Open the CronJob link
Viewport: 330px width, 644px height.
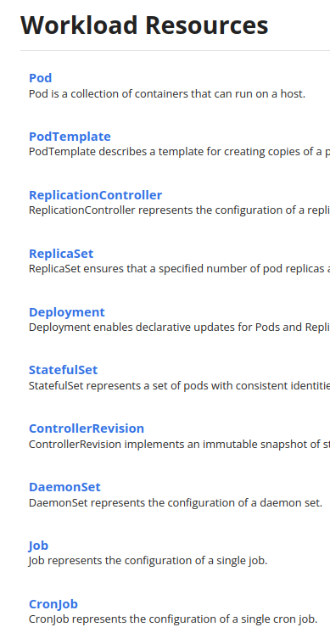tap(53, 604)
